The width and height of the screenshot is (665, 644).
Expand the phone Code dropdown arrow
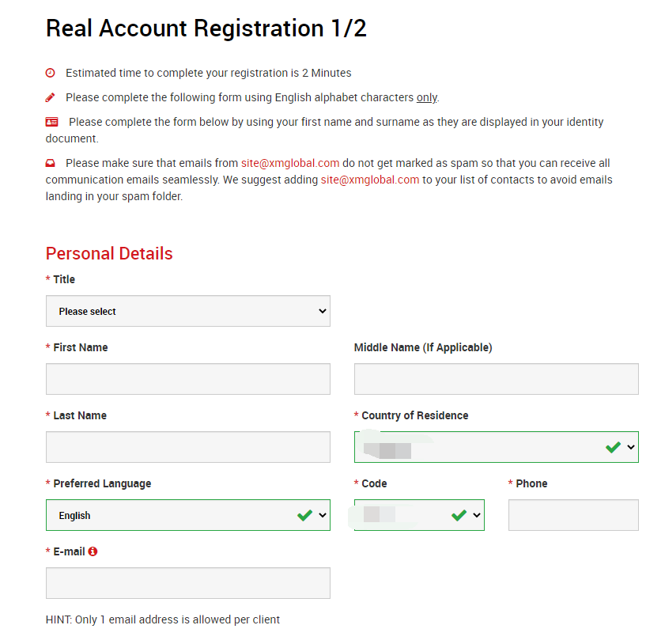pyautogui.click(x=477, y=515)
